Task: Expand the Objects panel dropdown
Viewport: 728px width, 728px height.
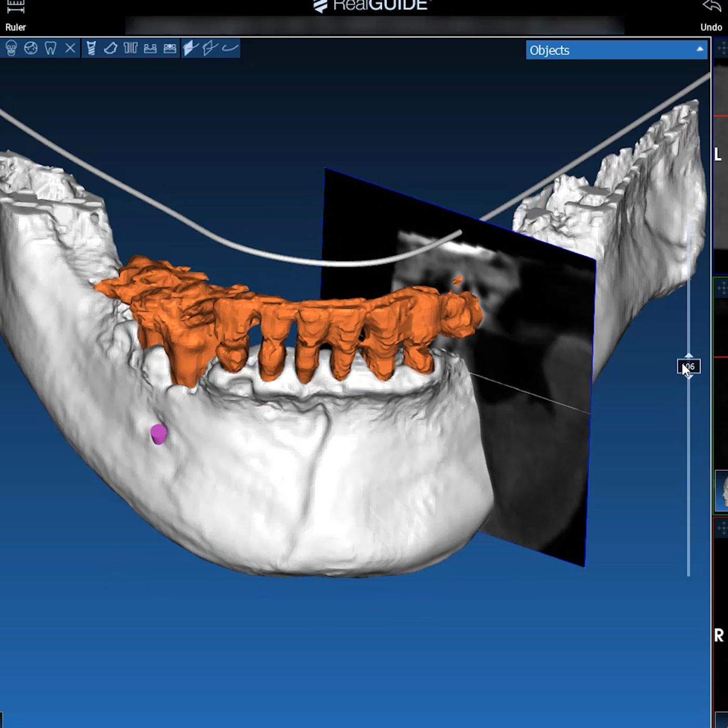Action: click(617, 50)
